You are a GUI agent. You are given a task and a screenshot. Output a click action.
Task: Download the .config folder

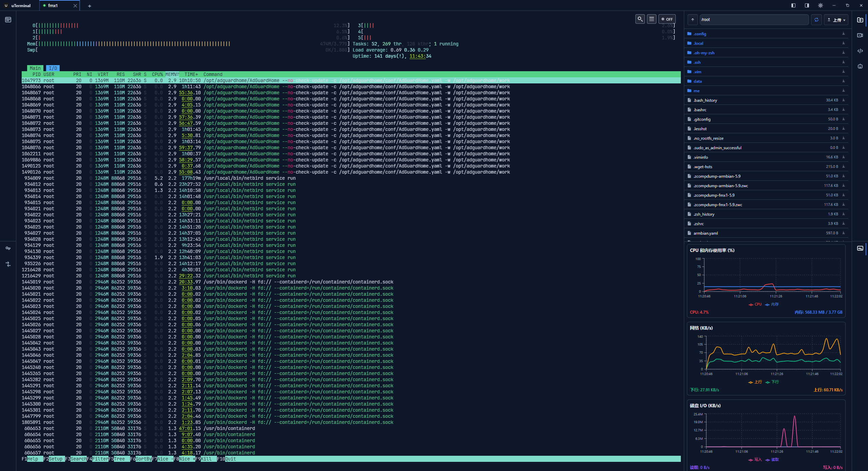(843, 34)
